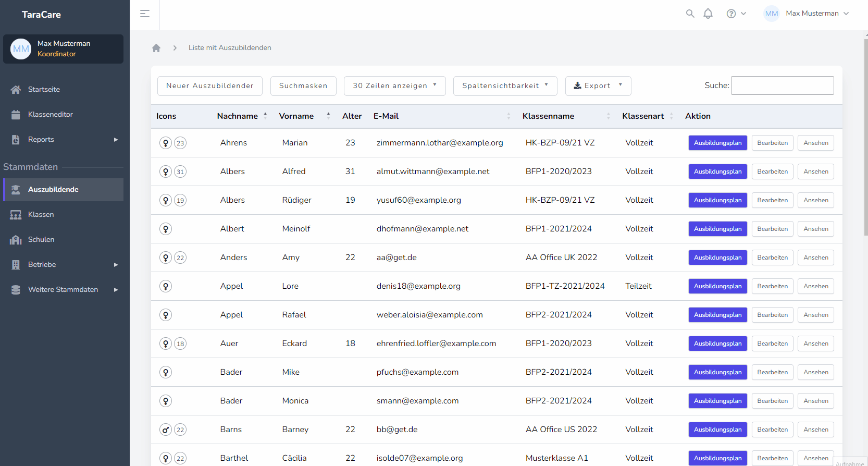Open Ausbildungsplan for Barns Barney
The height and width of the screenshot is (466, 868).
pos(718,430)
